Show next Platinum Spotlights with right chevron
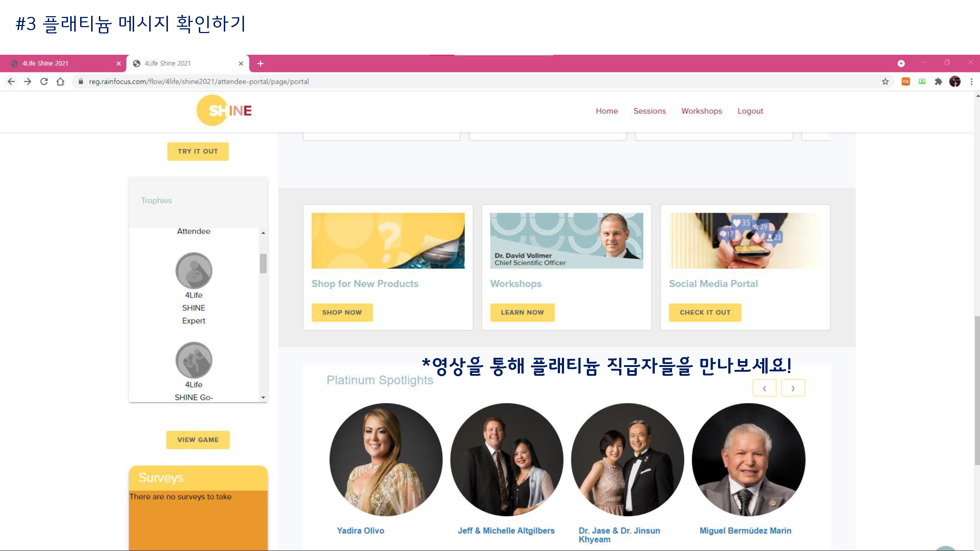980x551 pixels. [x=793, y=388]
